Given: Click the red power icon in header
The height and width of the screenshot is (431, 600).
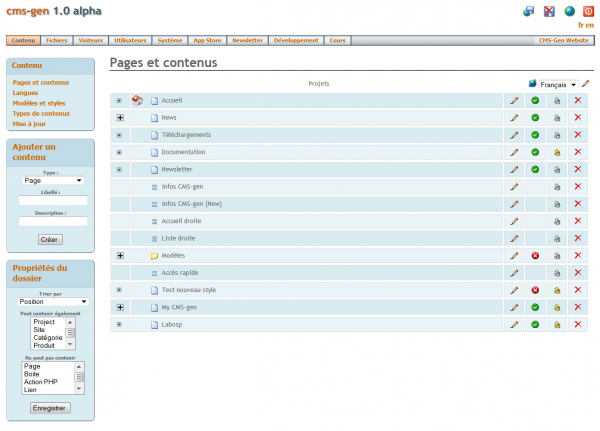Looking at the screenshot, I should point(588,11).
